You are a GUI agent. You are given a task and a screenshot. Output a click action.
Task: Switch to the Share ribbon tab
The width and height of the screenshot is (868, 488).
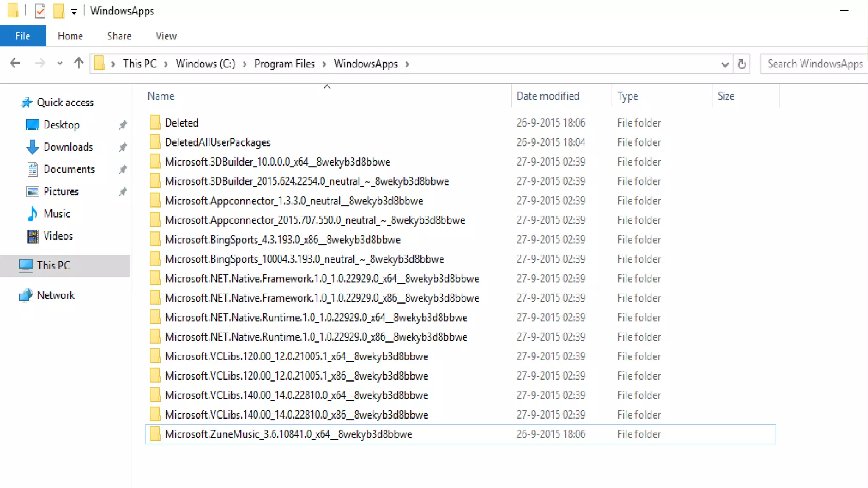(x=119, y=36)
